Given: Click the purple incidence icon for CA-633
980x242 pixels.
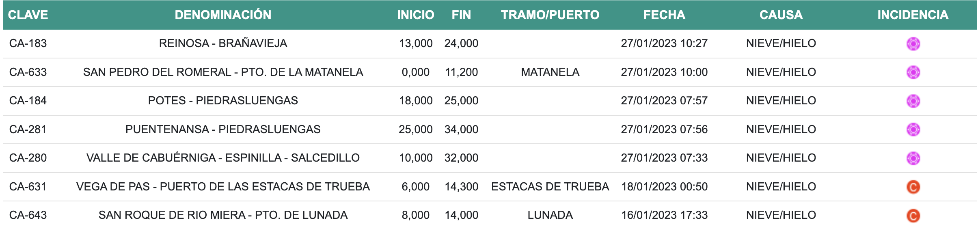Looking at the screenshot, I should [x=913, y=72].
